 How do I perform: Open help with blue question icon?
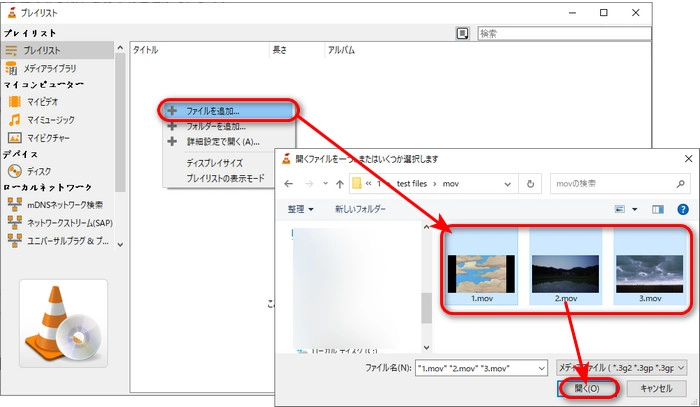[683, 209]
